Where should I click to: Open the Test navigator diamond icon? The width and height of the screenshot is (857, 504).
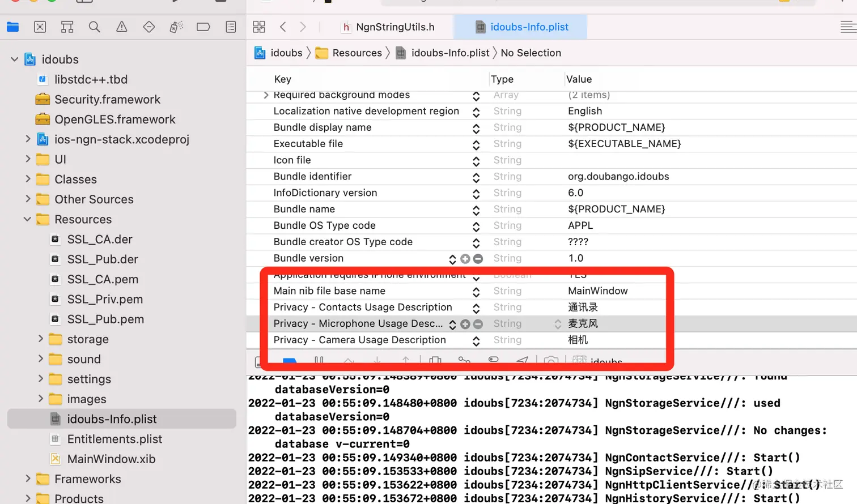pyautogui.click(x=149, y=27)
